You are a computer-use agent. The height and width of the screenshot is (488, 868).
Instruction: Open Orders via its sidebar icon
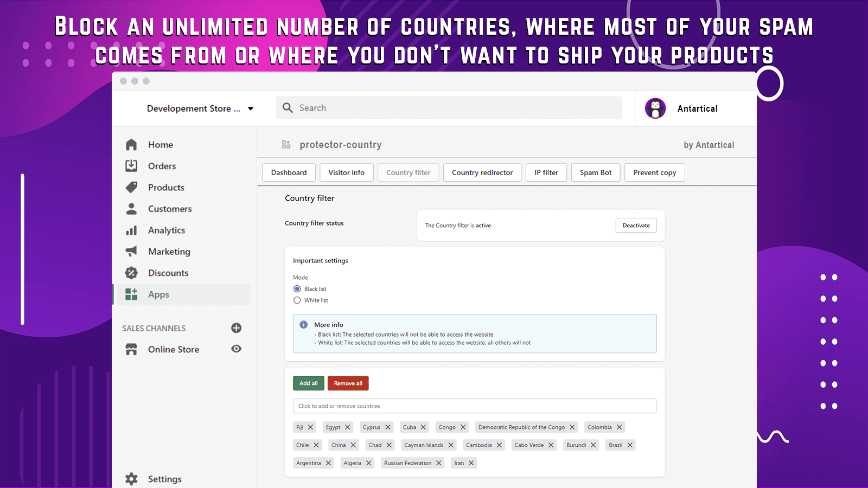point(131,166)
